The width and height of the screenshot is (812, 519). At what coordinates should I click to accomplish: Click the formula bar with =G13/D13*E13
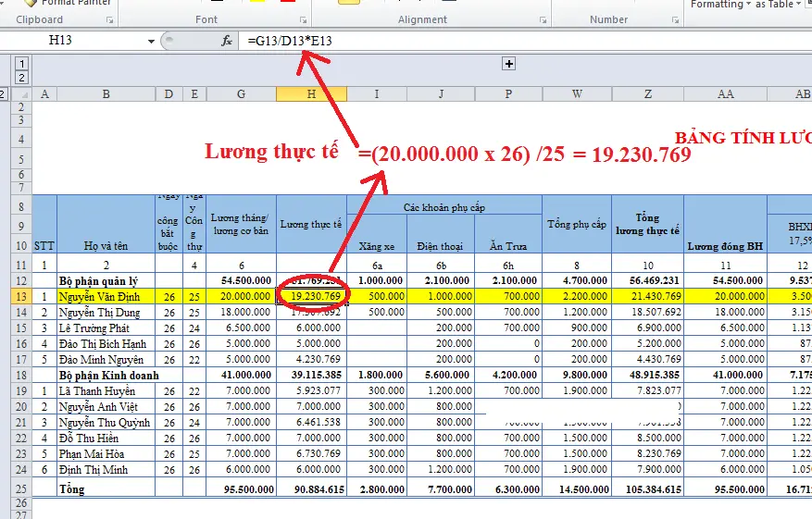523,41
